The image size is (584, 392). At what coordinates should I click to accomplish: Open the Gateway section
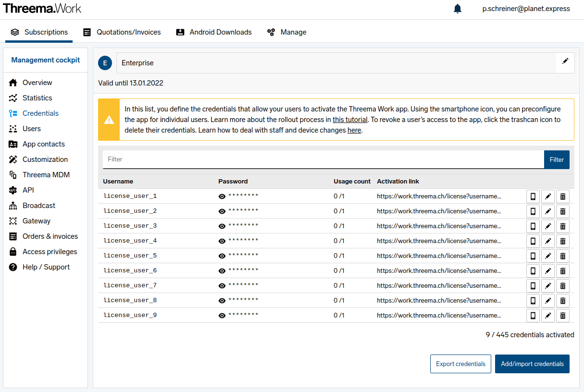[x=30, y=221]
